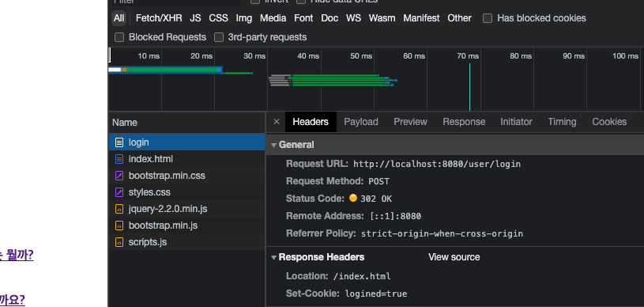The height and width of the screenshot is (307, 644).
Task: Filter requests by Fetch/XHR type
Action: (x=159, y=18)
